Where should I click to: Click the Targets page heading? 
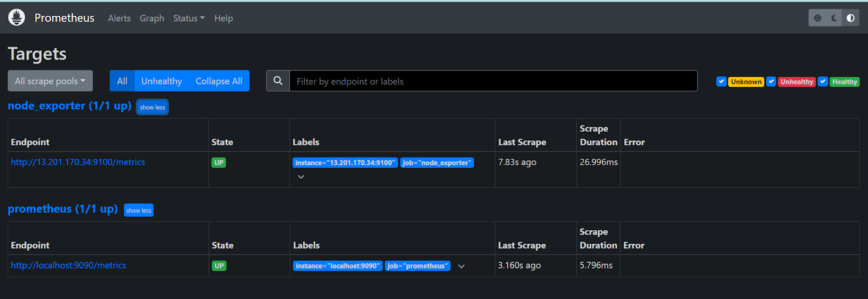click(37, 54)
